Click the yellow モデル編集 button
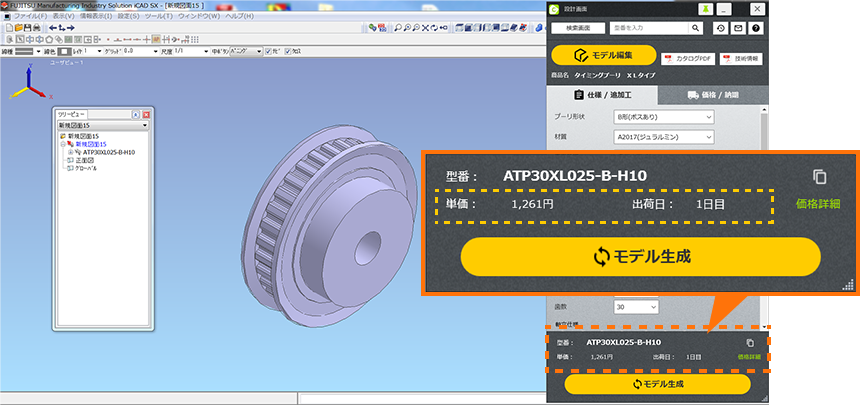This screenshot has width=860, height=405. [602, 57]
